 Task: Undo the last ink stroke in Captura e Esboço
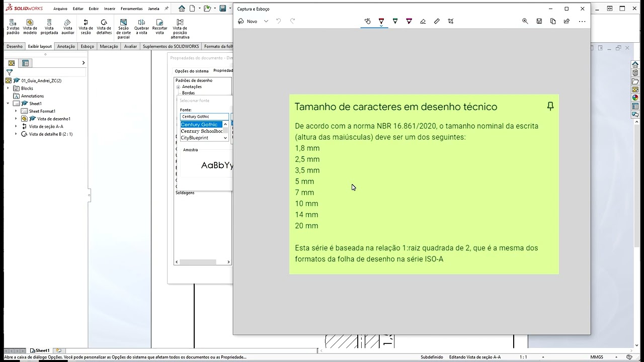point(279,21)
